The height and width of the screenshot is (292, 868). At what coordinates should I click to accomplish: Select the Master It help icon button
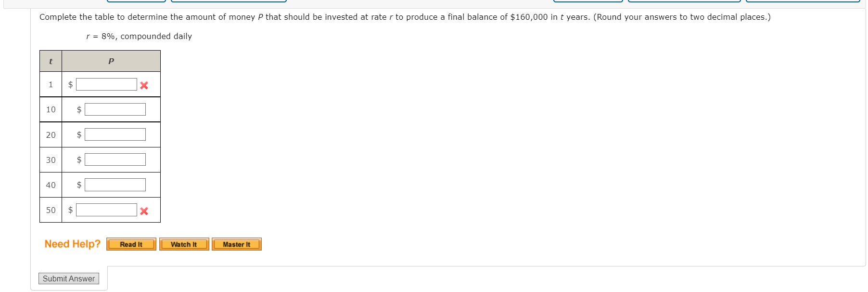pyautogui.click(x=236, y=244)
